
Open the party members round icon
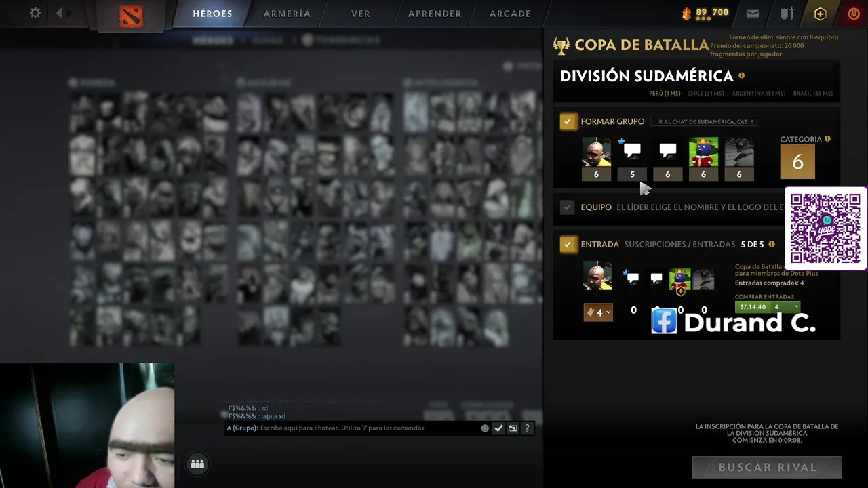[x=197, y=464]
